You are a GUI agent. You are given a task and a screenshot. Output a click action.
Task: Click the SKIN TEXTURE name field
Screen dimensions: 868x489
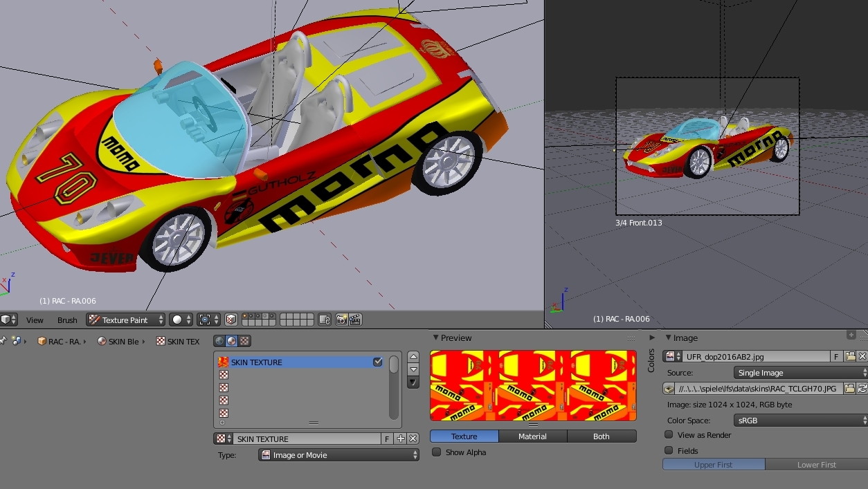tap(307, 439)
